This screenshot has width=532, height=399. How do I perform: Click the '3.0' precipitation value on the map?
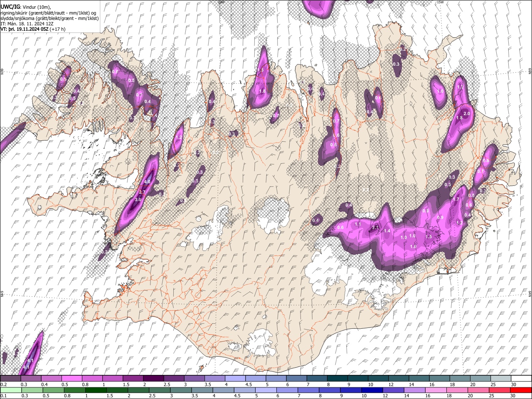pos(138,200)
